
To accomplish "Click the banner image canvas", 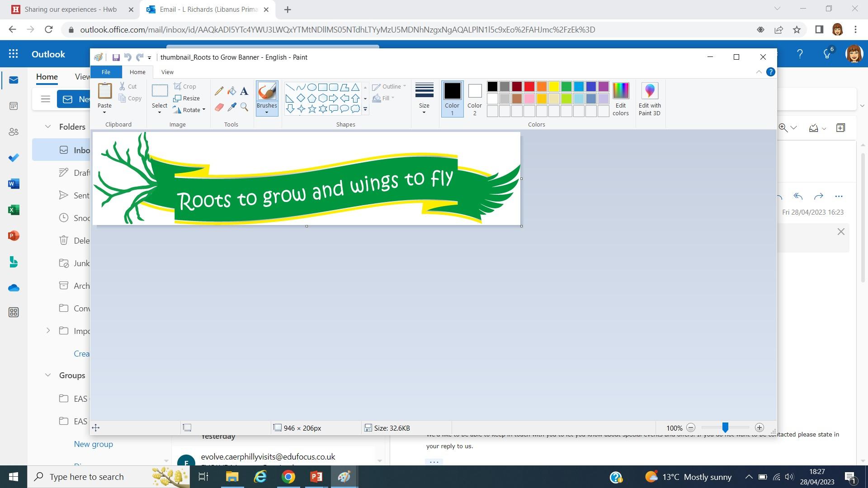I will click(x=307, y=178).
